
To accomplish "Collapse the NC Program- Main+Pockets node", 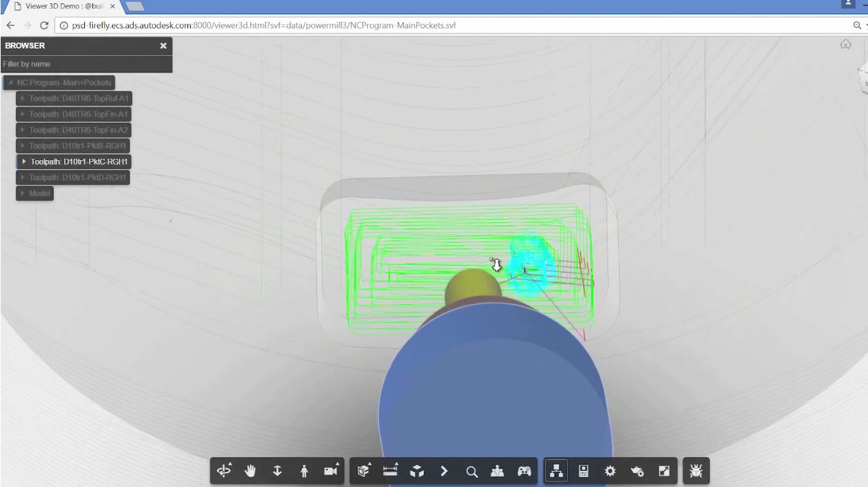I will pyautogui.click(x=10, y=83).
